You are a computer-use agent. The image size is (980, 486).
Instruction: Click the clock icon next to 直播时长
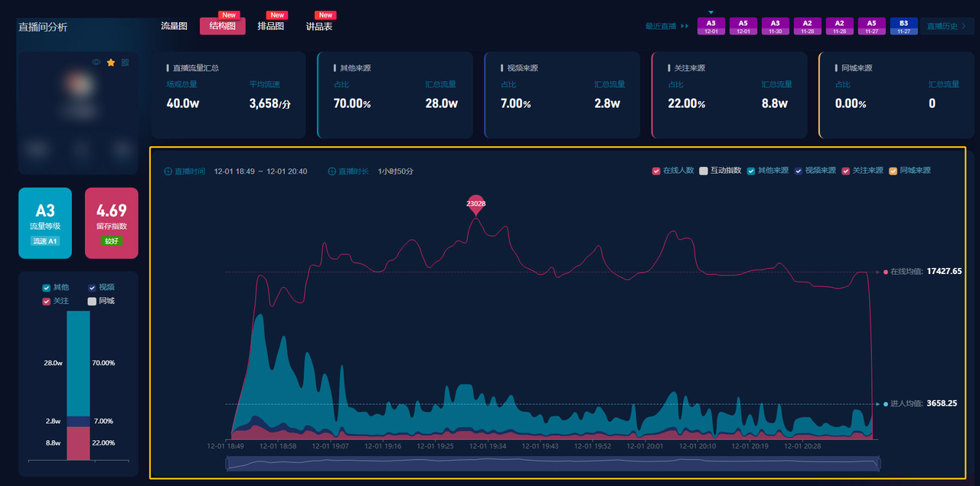[x=332, y=171]
